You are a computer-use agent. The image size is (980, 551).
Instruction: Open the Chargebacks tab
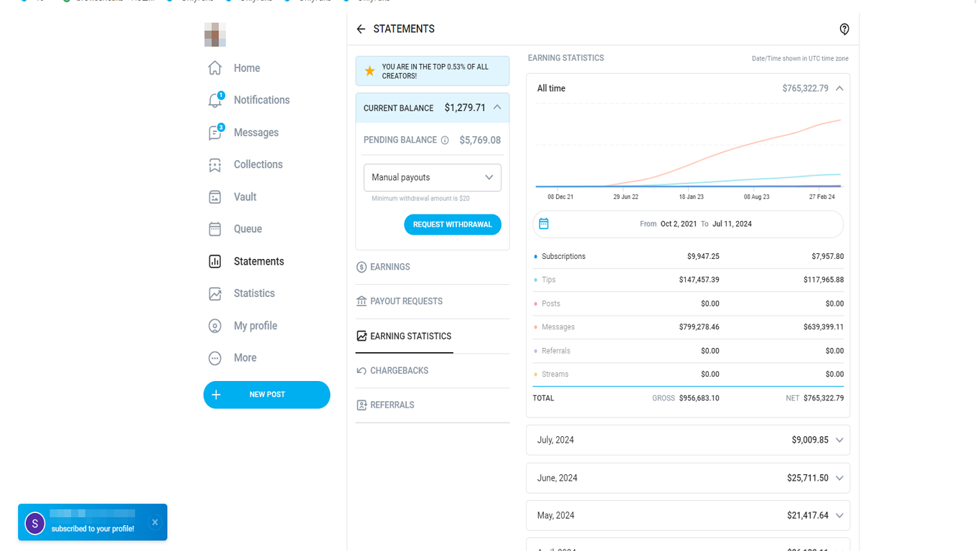point(433,370)
